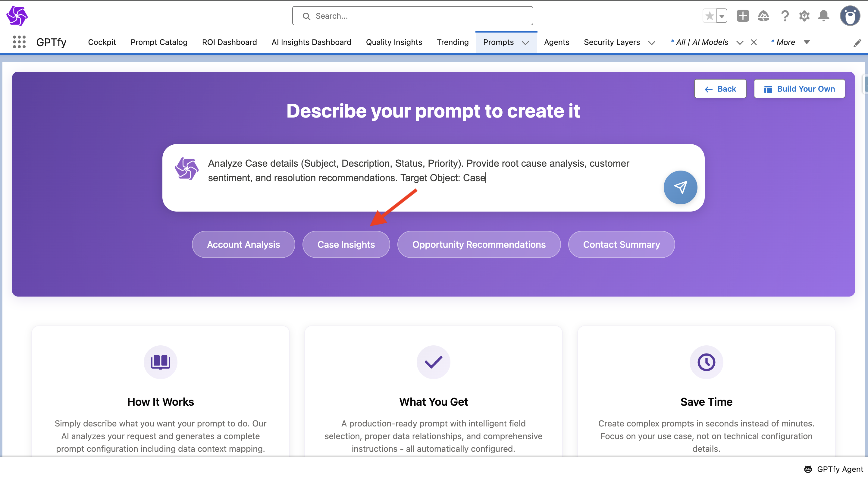The height and width of the screenshot is (481, 868).
Task: Close the All | AI Models tab
Action: point(754,42)
